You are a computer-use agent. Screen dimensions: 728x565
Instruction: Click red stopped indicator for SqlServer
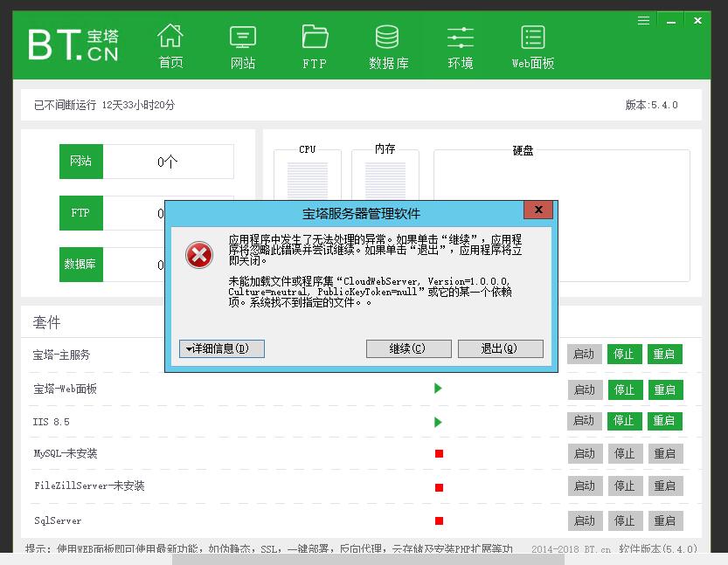pos(440,521)
